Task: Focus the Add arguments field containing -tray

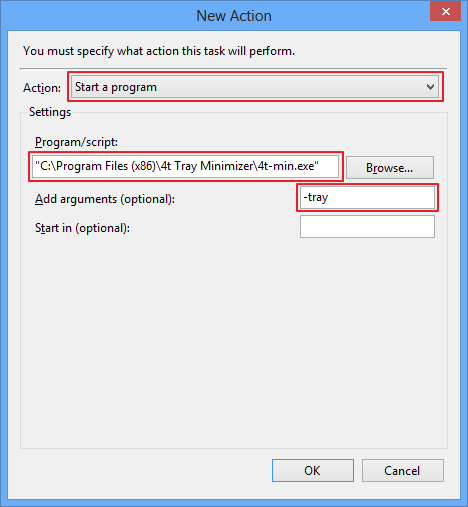Action: coord(367,197)
